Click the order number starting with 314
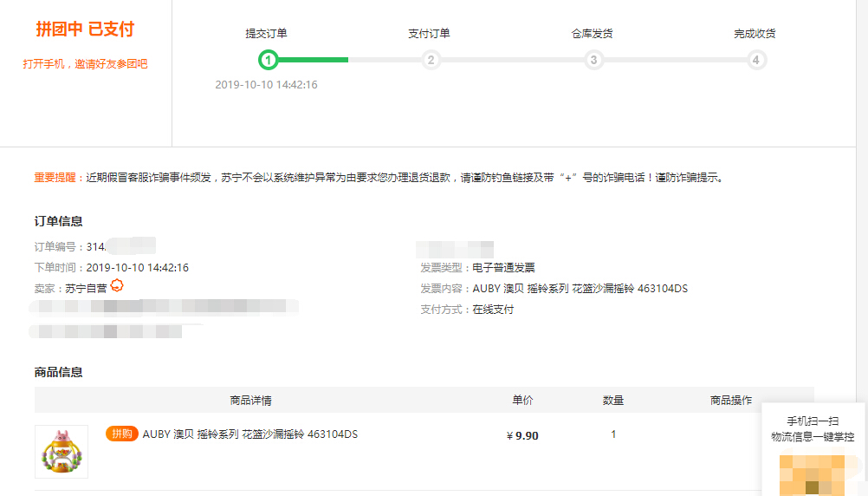This screenshot has width=868, height=496. click(120, 246)
